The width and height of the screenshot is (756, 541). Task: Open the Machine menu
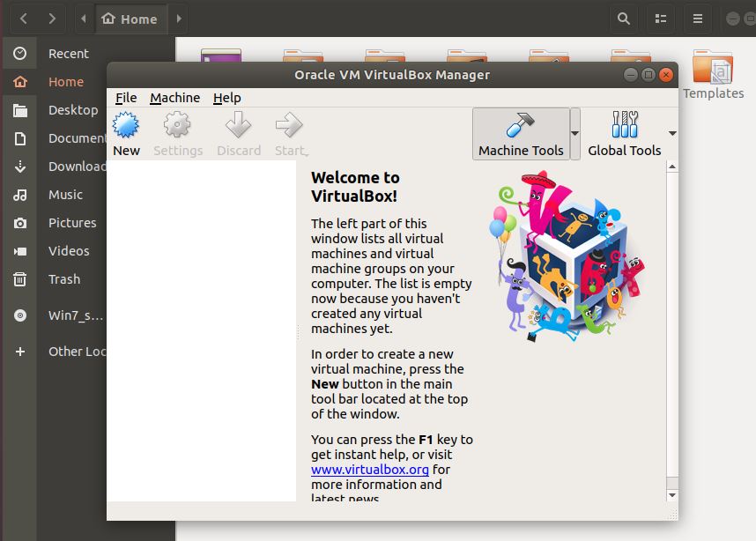(x=174, y=98)
